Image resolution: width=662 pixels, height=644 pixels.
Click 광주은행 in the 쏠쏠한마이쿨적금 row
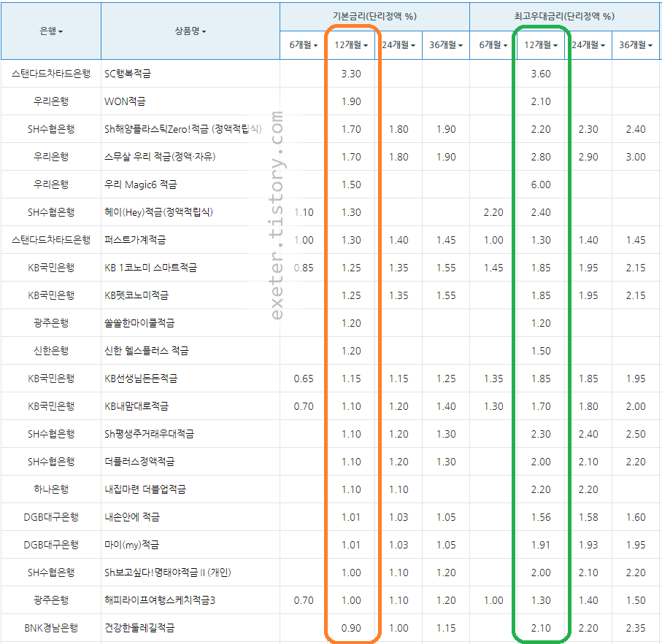click(x=51, y=323)
